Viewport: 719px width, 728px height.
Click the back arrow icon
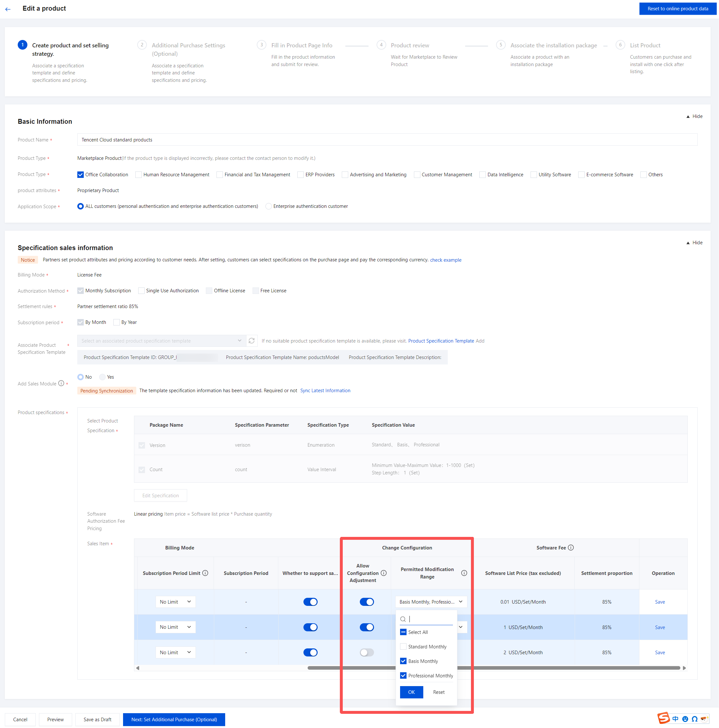[x=8, y=9]
